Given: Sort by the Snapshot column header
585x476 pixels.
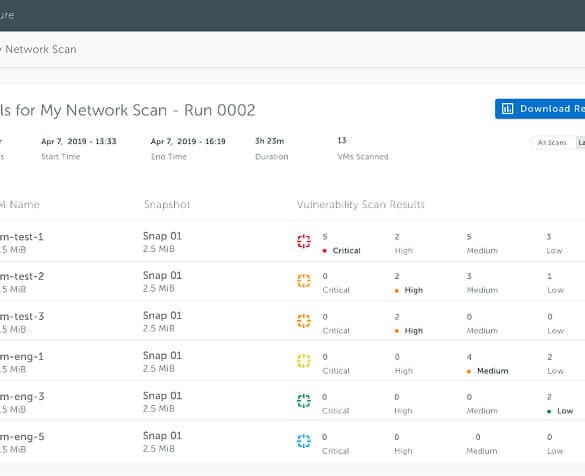Looking at the screenshot, I should [167, 204].
